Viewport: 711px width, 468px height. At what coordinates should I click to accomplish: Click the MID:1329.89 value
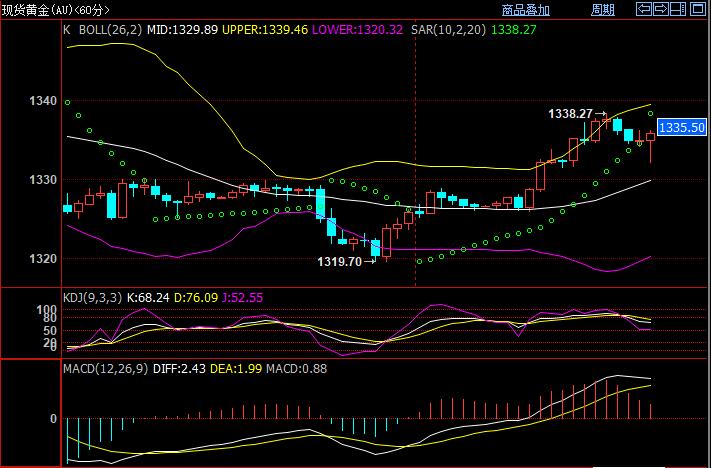pos(182,30)
